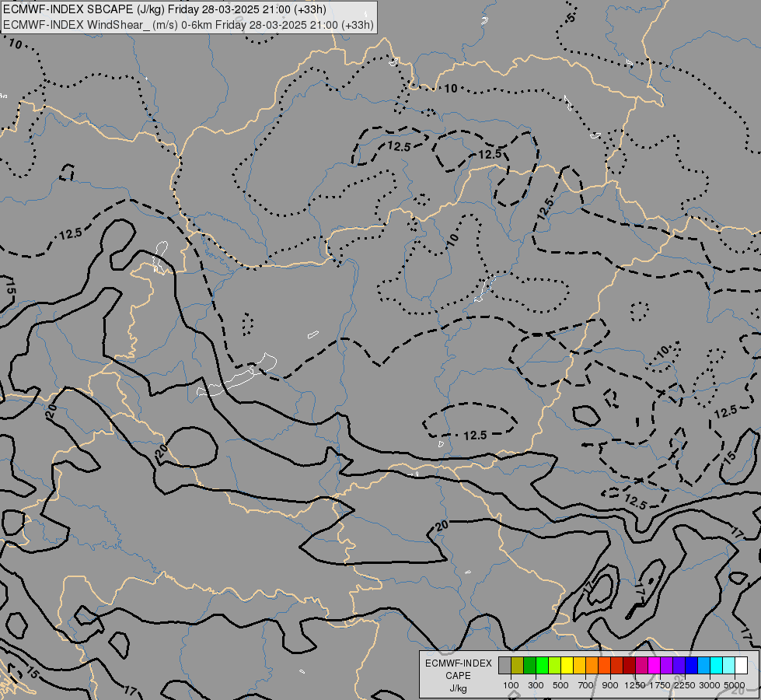
Task: Pick the crimson-pink swatch right after 1250
Action: pos(641,666)
